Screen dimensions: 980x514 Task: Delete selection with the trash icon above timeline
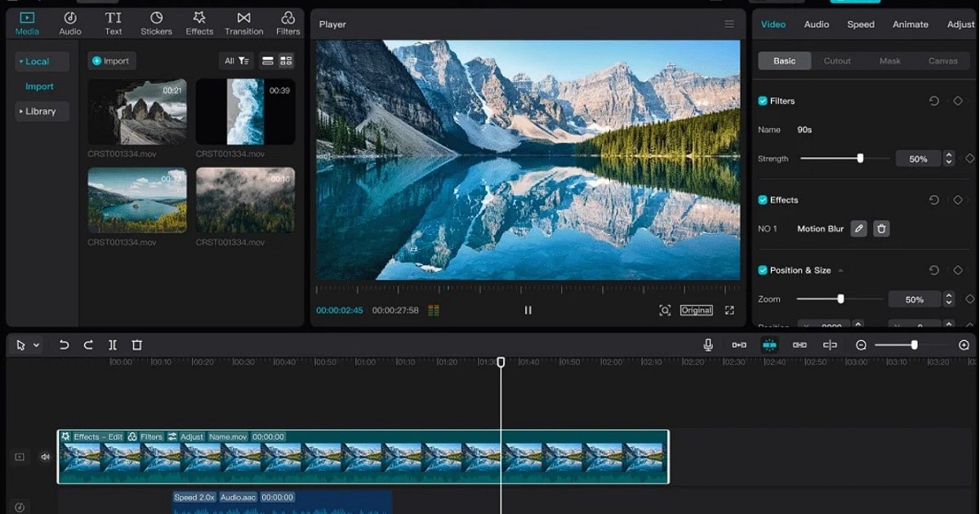[x=136, y=344]
